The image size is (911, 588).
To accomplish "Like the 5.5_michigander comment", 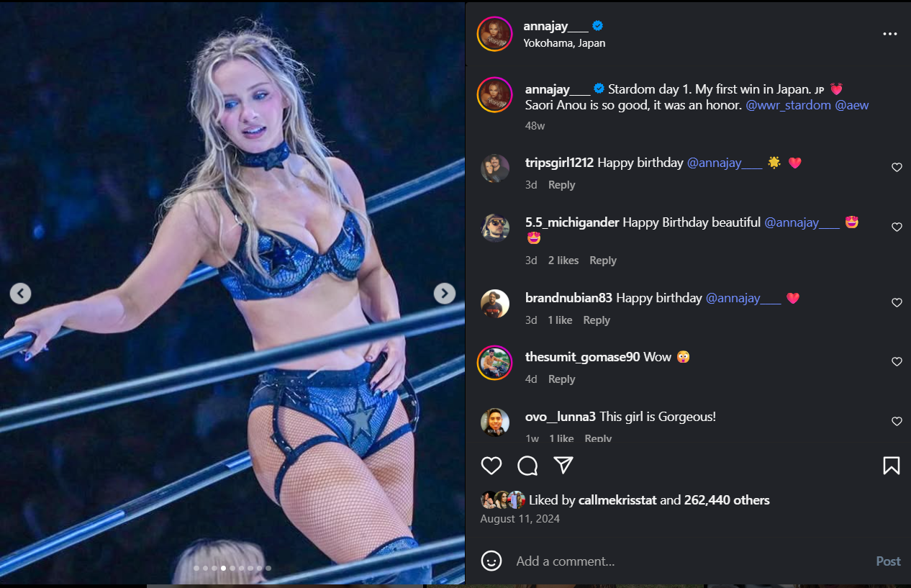I will point(897,227).
